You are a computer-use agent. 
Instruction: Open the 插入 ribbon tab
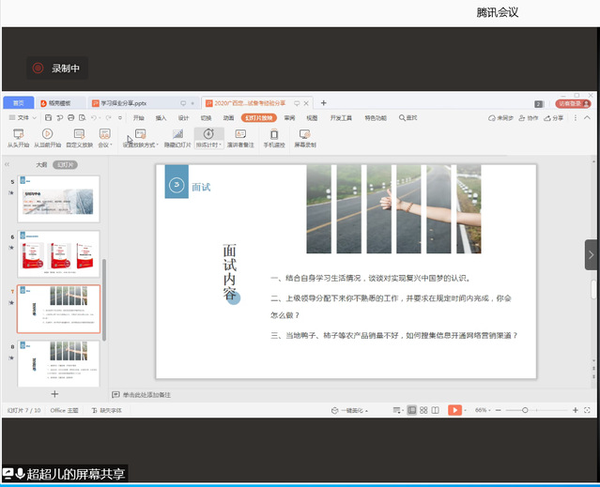point(161,118)
